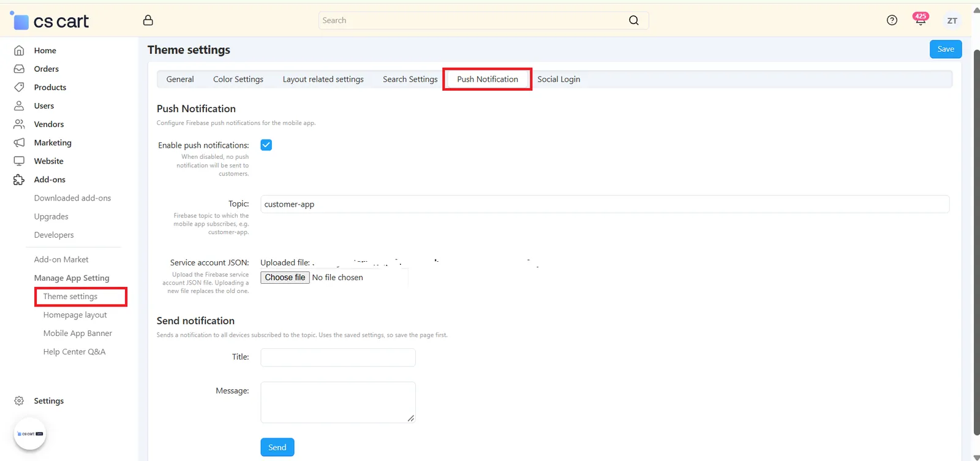
Task: Open Marketing in sidebar
Action: [x=53, y=142]
